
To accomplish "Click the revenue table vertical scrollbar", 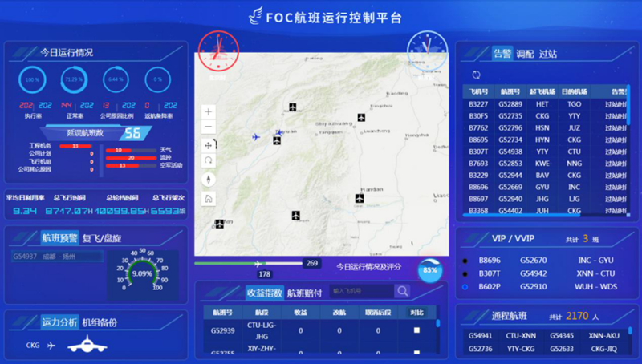I will coord(438,323).
